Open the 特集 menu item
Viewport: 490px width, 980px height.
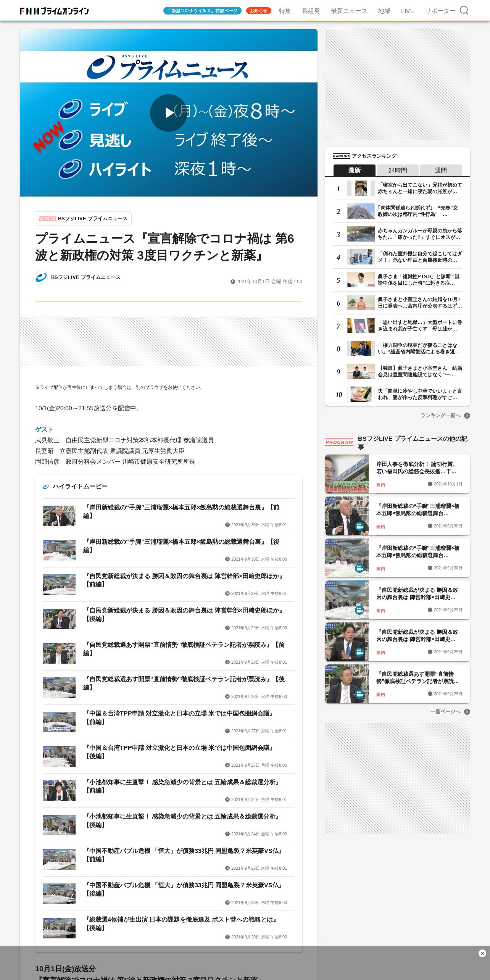pos(285,11)
